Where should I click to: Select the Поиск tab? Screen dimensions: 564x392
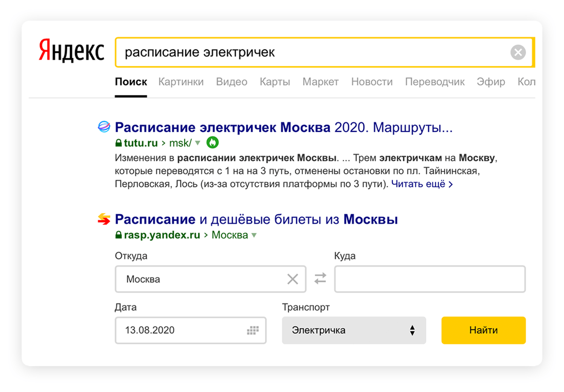tap(131, 82)
